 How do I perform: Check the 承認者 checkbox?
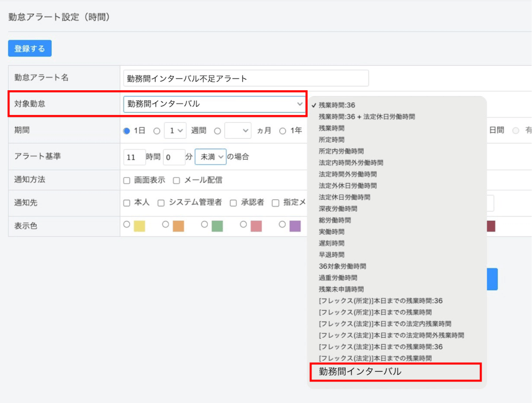[233, 203]
